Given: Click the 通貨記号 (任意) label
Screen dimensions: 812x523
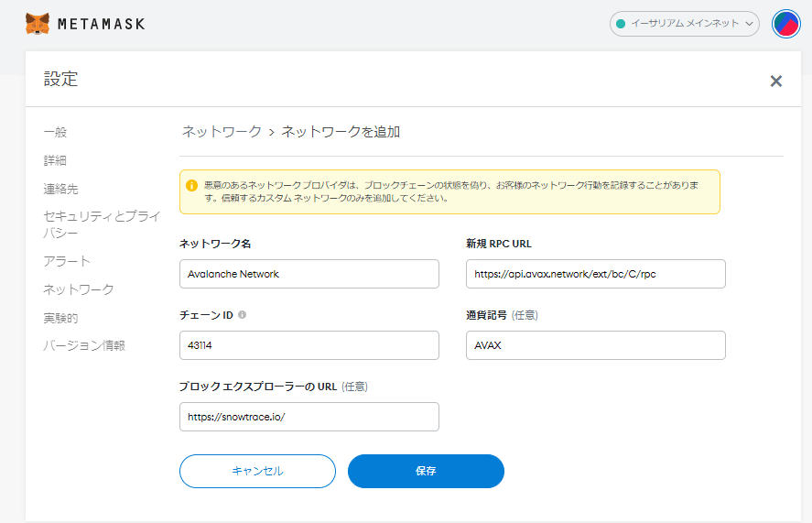Looking at the screenshot, I should point(502,315).
